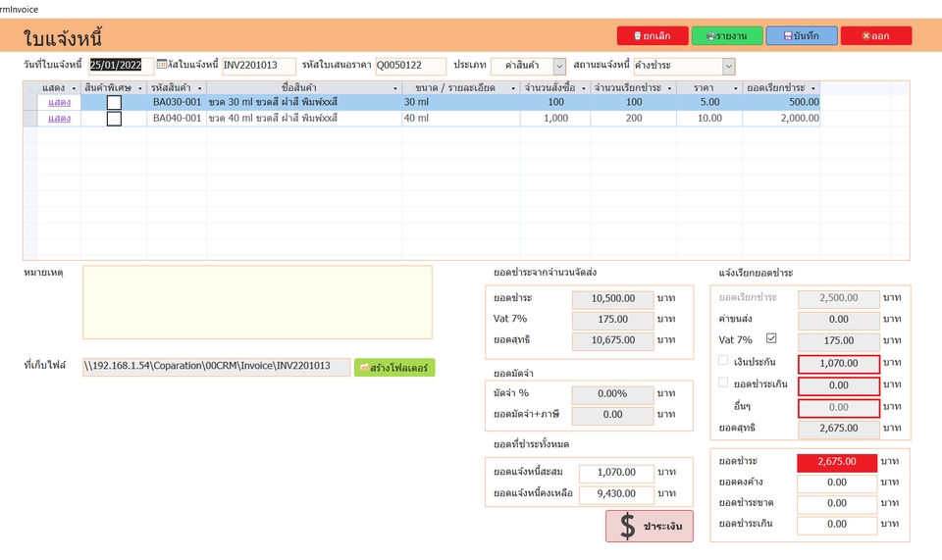The image size is (942, 560).
Task: Exit using the red ออก button
Action: [x=876, y=36]
